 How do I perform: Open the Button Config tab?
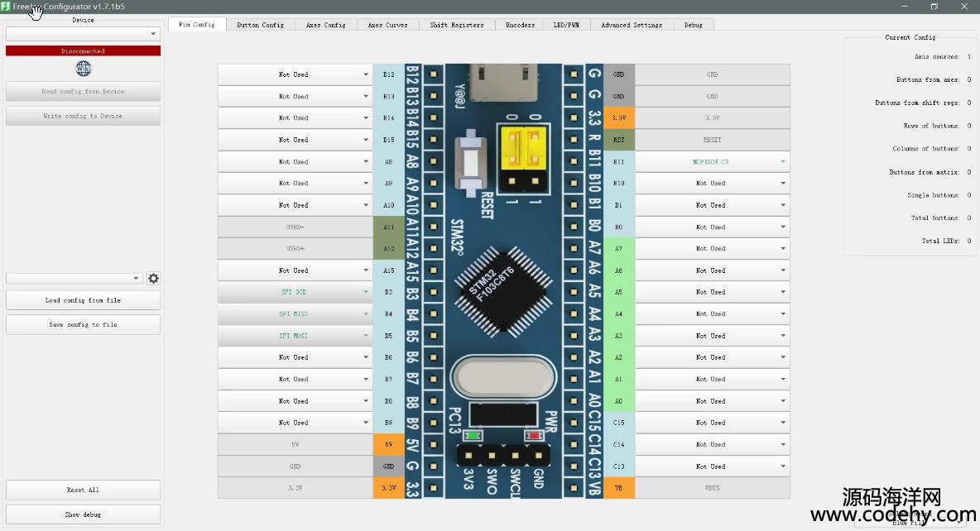click(x=260, y=25)
